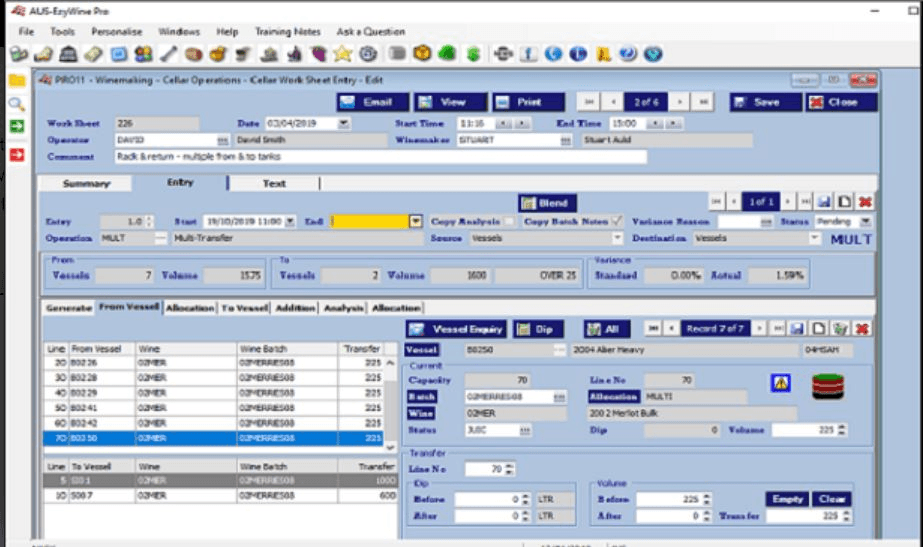Click red delete X beside 1 of 1
The height and width of the screenshot is (547, 923).
click(865, 202)
